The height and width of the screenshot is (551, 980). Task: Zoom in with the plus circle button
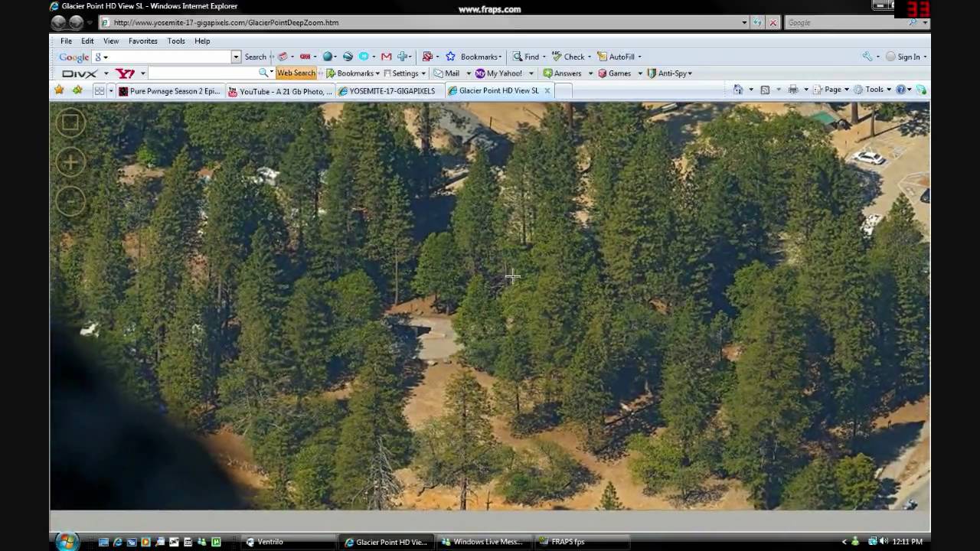(x=70, y=161)
